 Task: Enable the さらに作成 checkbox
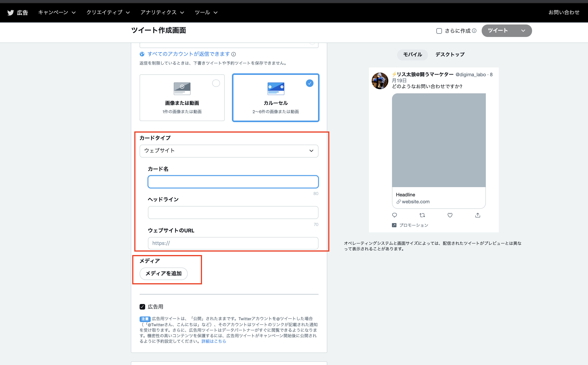click(439, 31)
